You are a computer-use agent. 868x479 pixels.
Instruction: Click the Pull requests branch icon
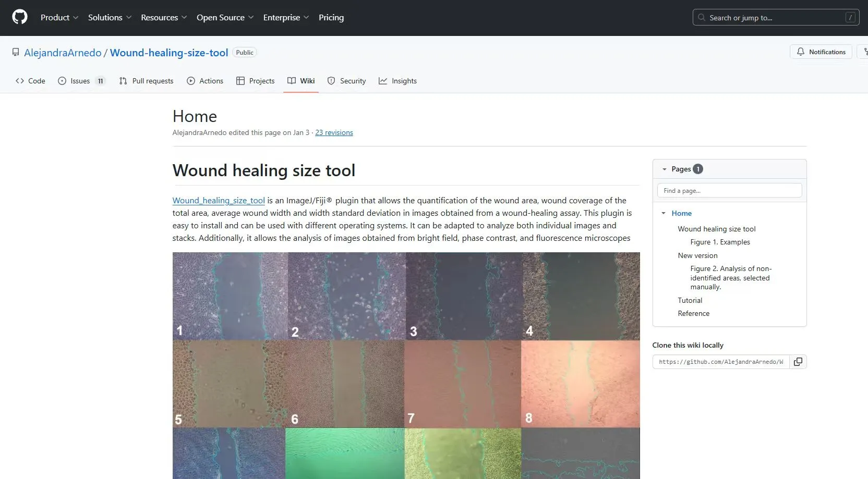[x=123, y=81]
